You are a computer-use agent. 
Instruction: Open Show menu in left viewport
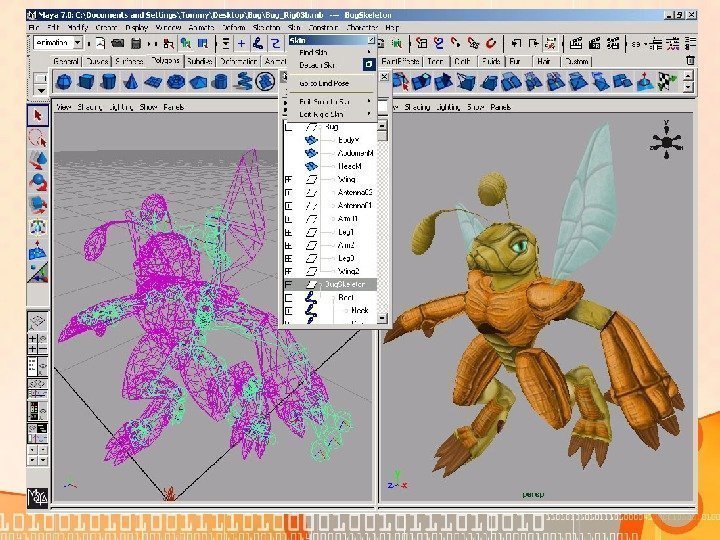pyautogui.click(x=148, y=107)
